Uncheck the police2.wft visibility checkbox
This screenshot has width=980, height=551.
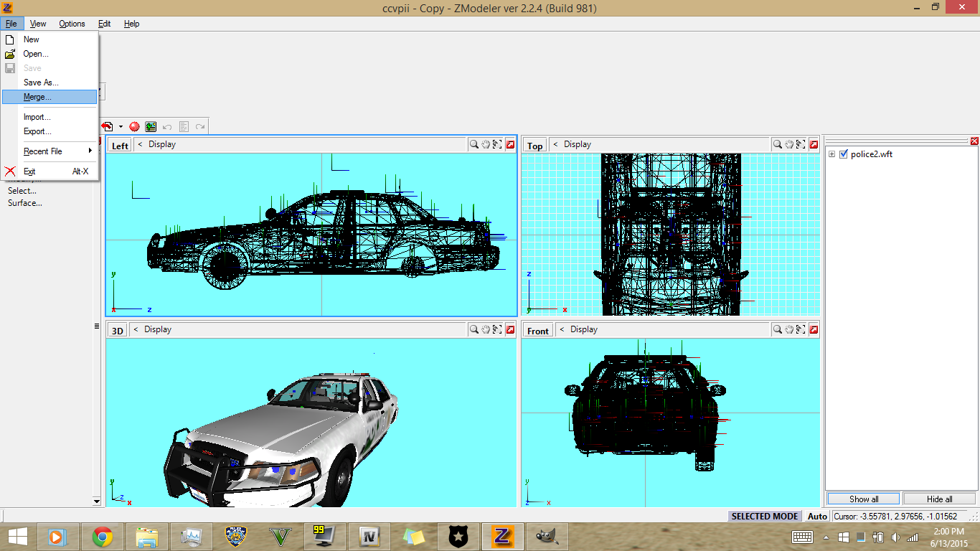(x=844, y=154)
